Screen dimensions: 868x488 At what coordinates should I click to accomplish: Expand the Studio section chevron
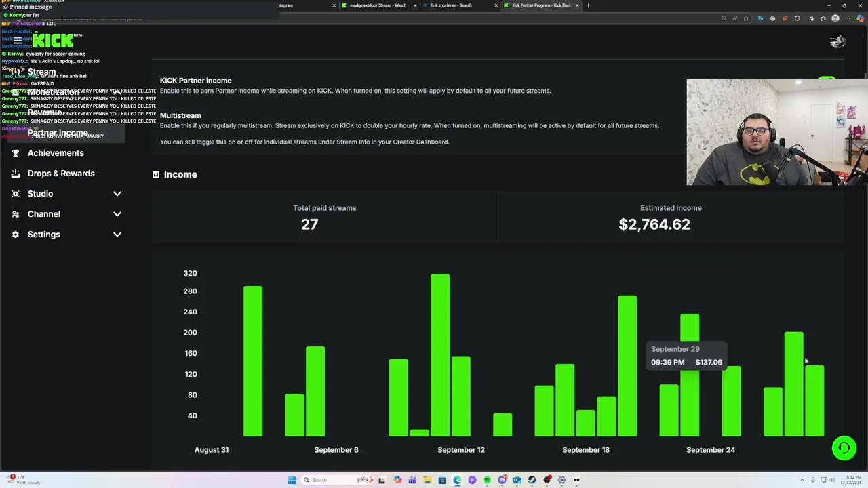[117, 194]
